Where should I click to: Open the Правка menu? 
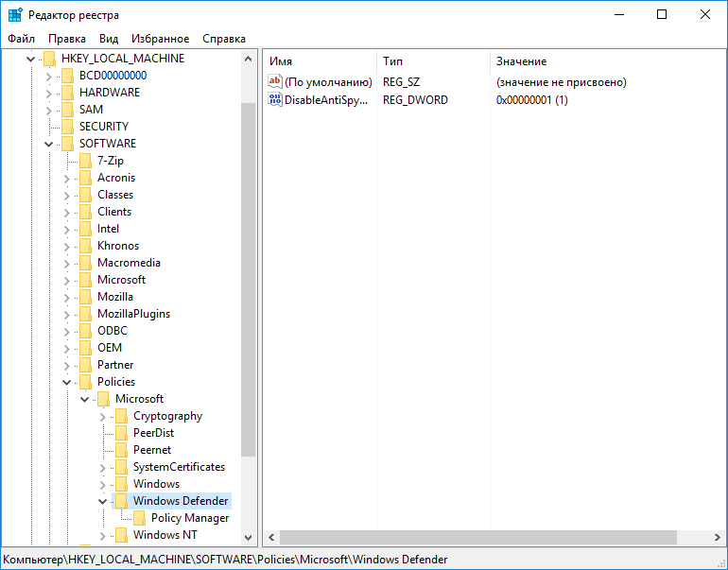point(67,39)
